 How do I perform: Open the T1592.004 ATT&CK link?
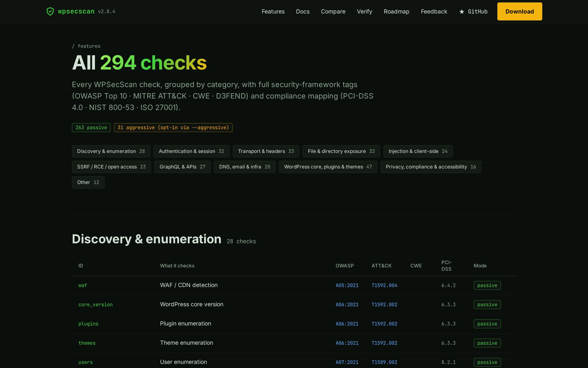[x=384, y=285]
